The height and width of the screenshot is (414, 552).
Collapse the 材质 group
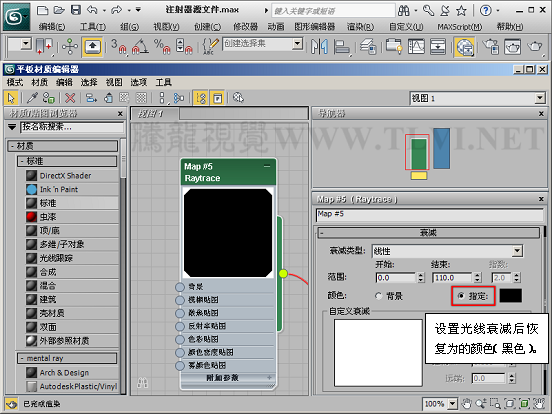[12, 146]
